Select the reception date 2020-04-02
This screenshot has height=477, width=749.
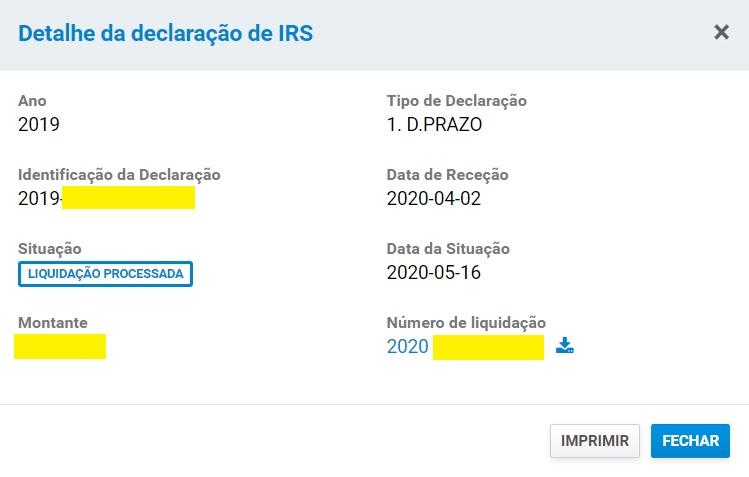(433, 199)
